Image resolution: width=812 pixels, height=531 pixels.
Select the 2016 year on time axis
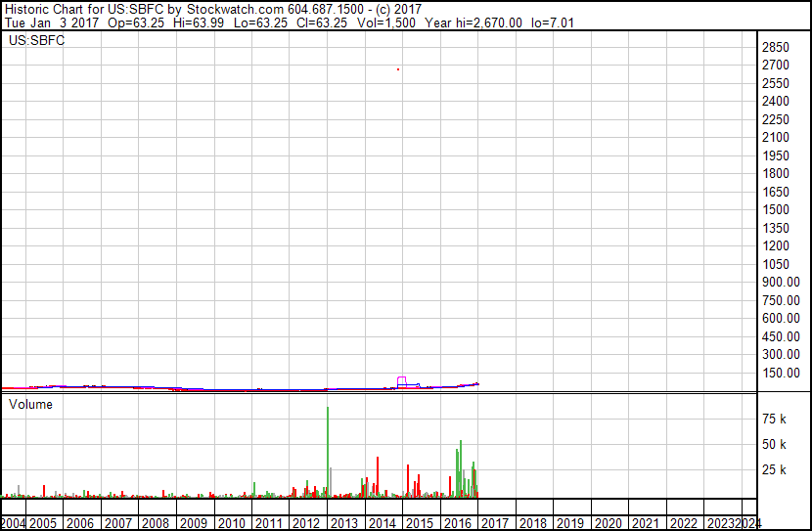(457, 523)
